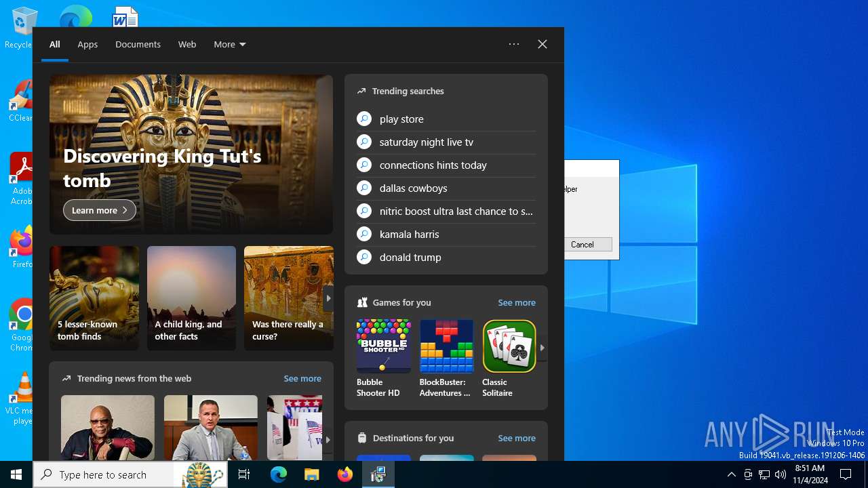The height and width of the screenshot is (488, 868).
Task: Click See more for Games for you
Action: [x=517, y=303]
